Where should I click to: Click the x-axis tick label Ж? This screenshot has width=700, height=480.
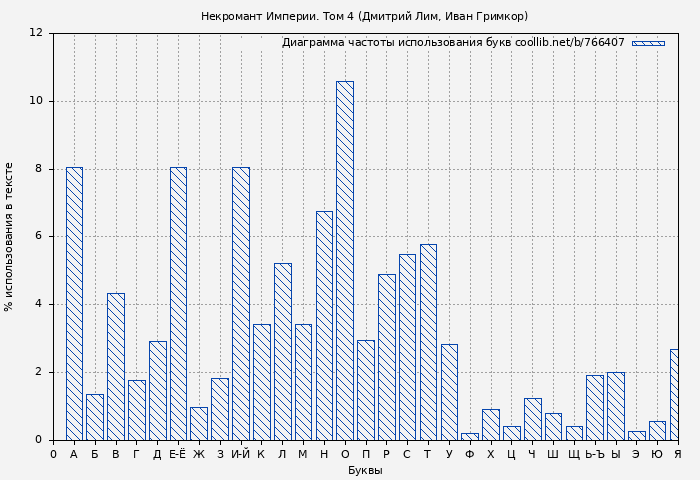point(199,455)
